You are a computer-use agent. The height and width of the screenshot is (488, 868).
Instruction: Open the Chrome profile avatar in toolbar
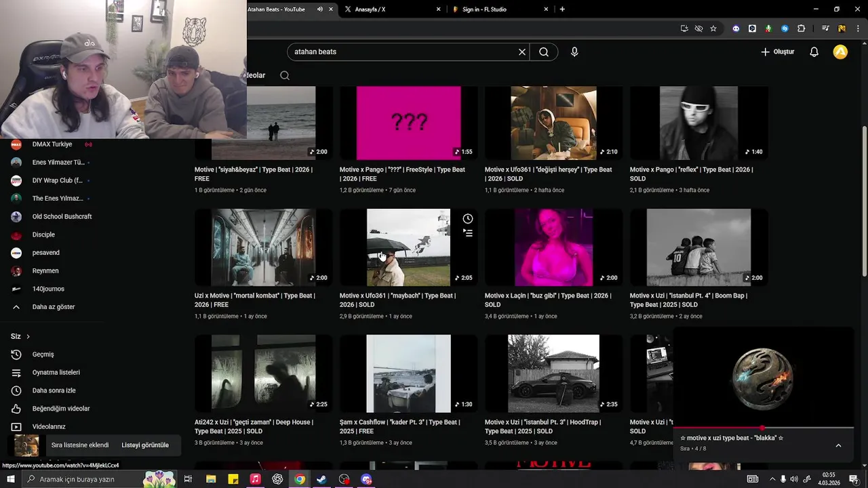tap(842, 28)
